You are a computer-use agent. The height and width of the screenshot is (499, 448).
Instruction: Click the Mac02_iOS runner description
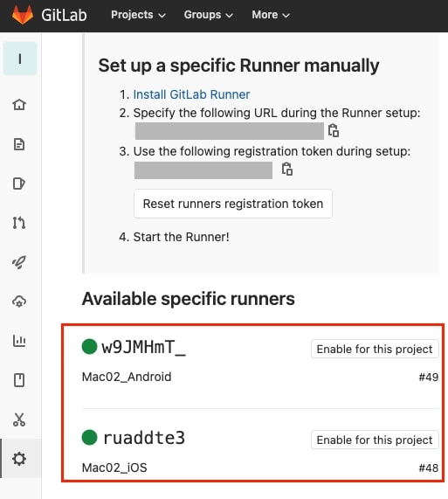tap(114, 468)
